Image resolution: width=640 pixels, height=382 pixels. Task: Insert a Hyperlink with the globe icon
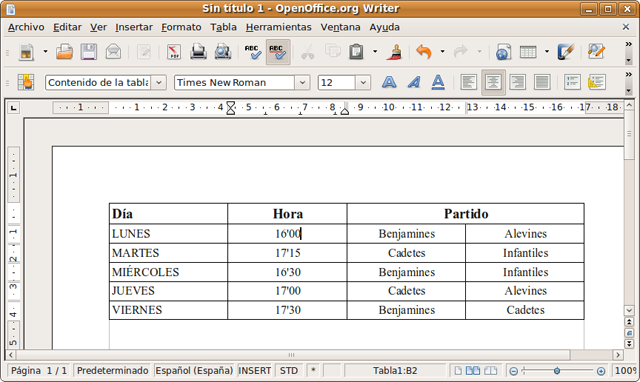503,52
